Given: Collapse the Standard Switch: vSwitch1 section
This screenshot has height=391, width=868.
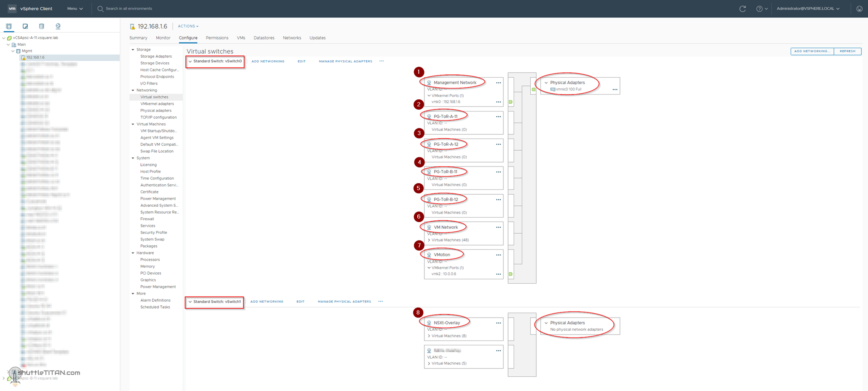Looking at the screenshot, I should [190, 301].
